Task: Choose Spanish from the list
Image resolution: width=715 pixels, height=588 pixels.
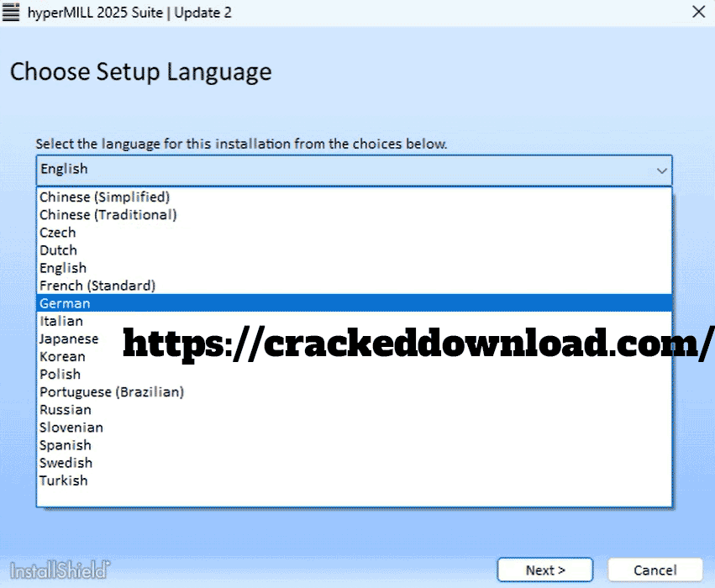Action: pyautogui.click(x=354, y=445)
